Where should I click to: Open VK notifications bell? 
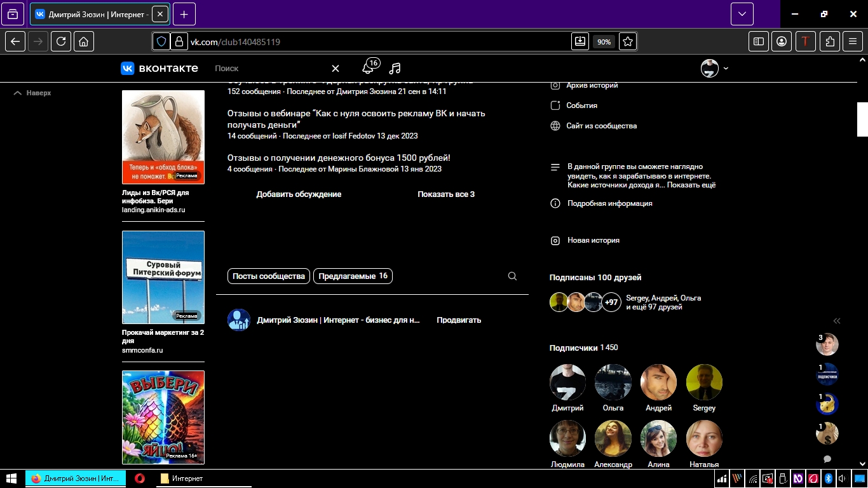pyautogui.click(x=368, y=69)
